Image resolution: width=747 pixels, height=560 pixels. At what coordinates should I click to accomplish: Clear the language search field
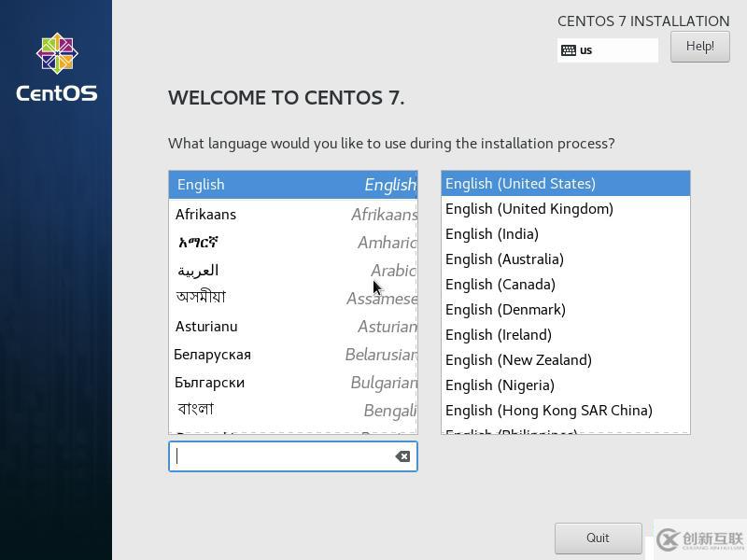[x=402, y=456]
